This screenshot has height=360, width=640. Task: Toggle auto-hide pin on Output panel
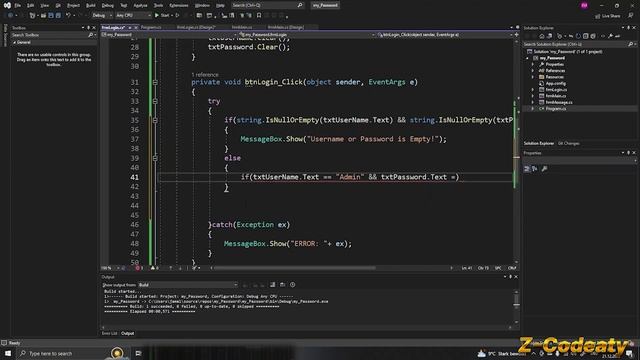click(x=510, y=277)
